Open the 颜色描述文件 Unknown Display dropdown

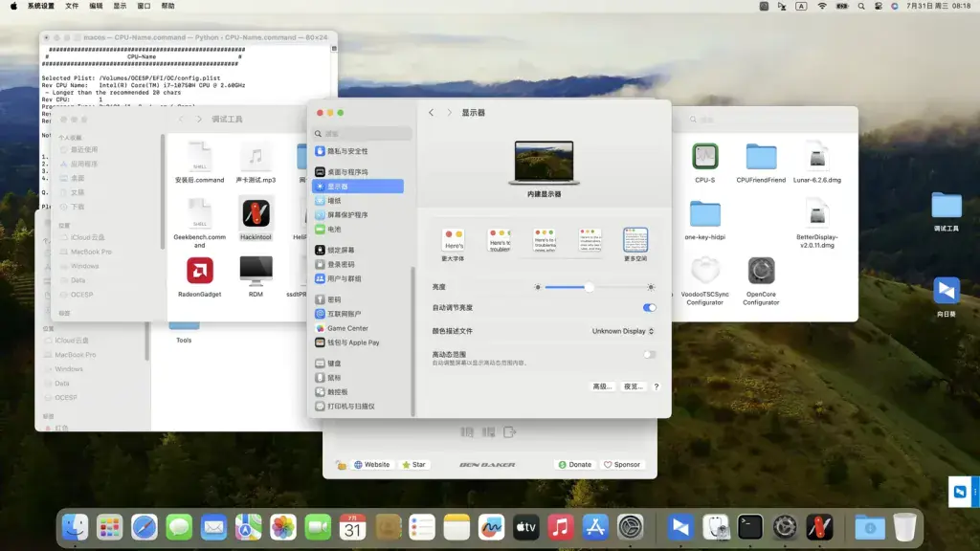(x=622, y=331)
